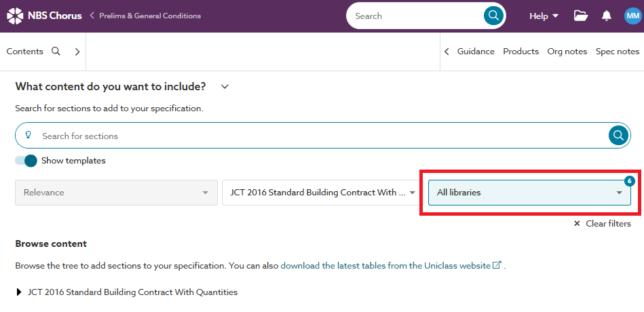
Task: Open the Org notes tab
Action: 567,52
